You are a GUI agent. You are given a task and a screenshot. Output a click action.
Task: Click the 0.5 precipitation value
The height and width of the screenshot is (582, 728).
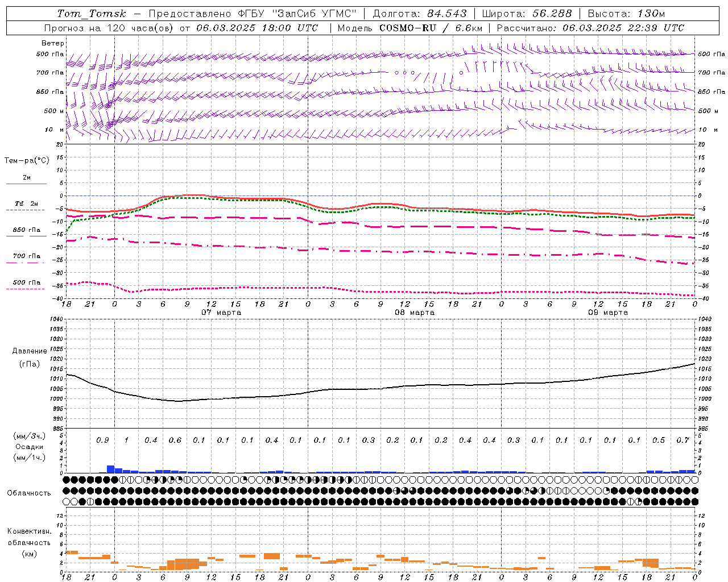[x=659, y=440]
